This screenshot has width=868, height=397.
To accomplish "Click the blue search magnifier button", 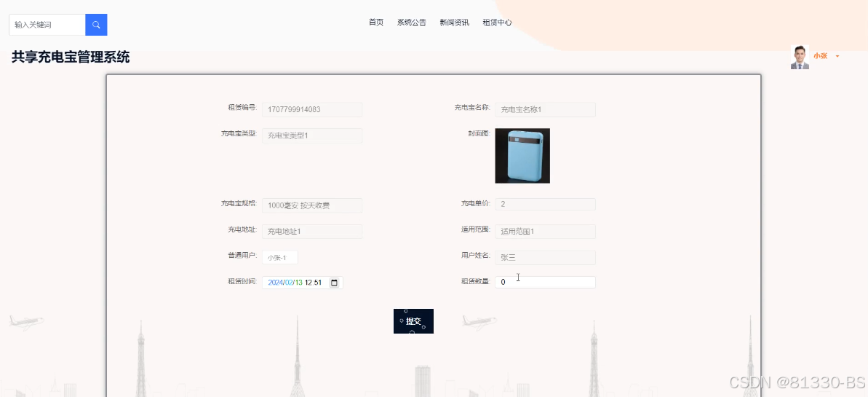I will [96, 25].
